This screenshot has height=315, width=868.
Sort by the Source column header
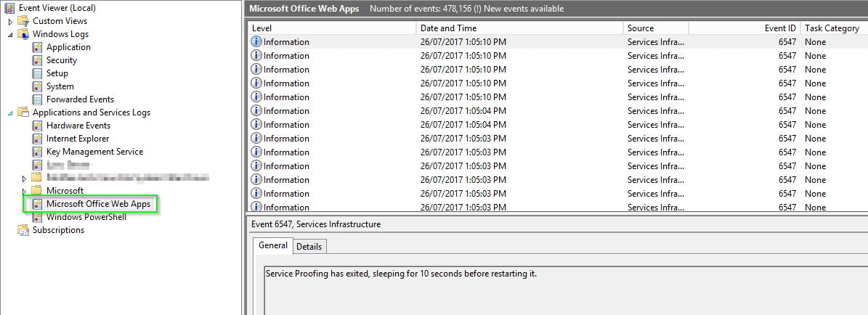click(656, 28)
